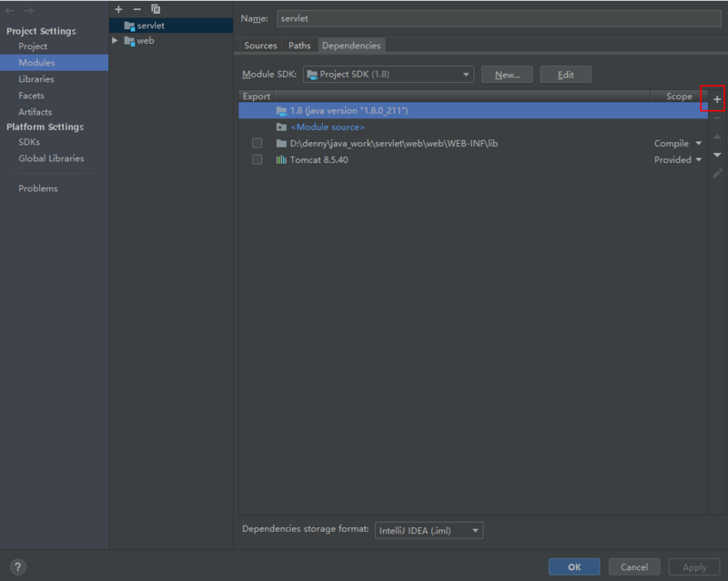This screenshot has width=728, height=581.
Task: Move the dependency up with the arrow
Action: click(717, 137)
